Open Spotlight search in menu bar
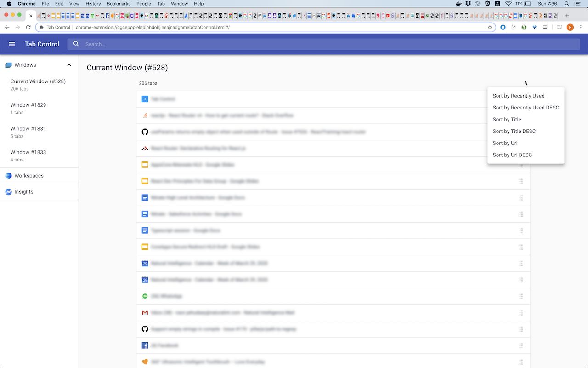This screenshot has width=588, height=368. (566, 4)
